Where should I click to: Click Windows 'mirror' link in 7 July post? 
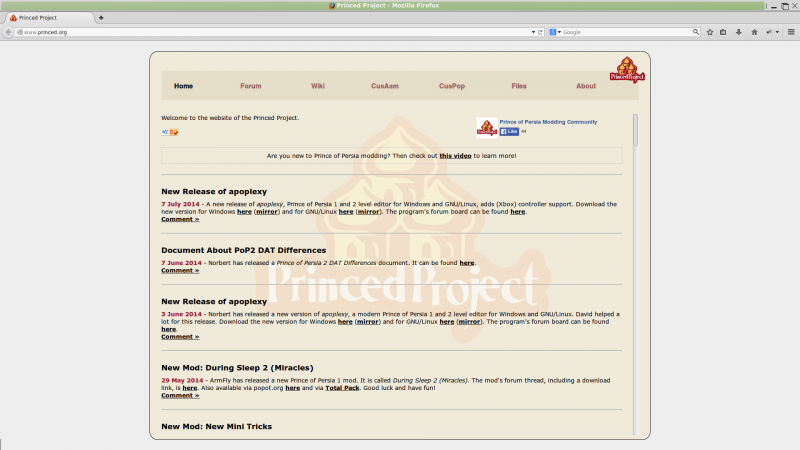(x=266, y=212)
